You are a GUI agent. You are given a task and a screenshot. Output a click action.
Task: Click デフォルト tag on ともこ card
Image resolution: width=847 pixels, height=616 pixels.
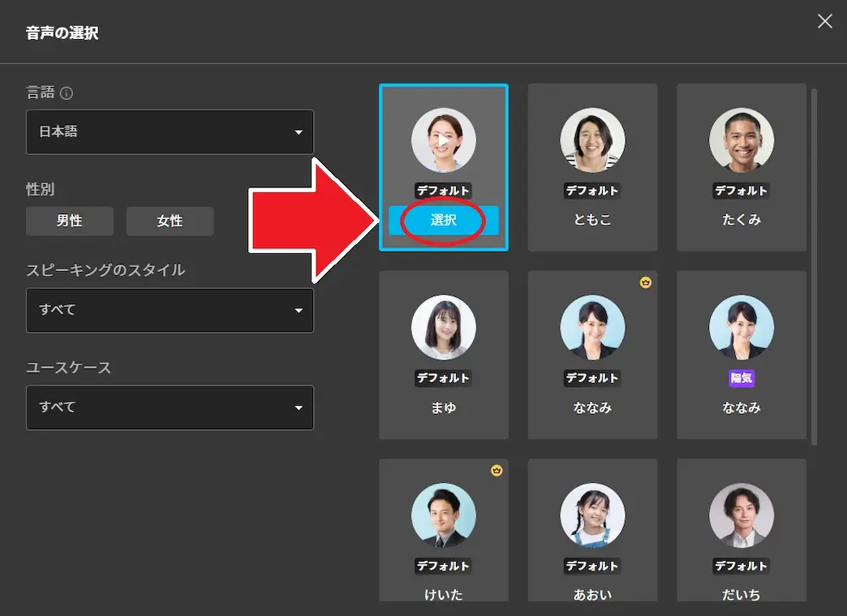click(592, 190)
